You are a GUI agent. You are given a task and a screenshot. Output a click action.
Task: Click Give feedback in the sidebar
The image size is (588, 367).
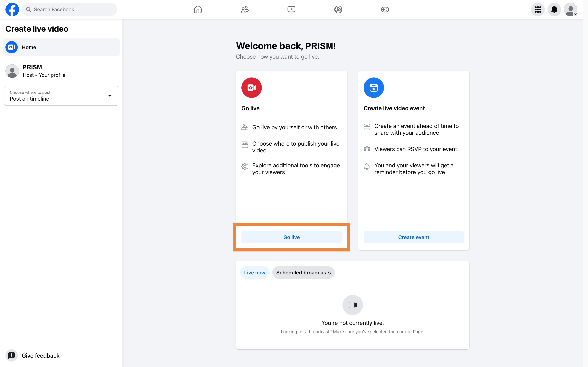(x=40, y=356)
